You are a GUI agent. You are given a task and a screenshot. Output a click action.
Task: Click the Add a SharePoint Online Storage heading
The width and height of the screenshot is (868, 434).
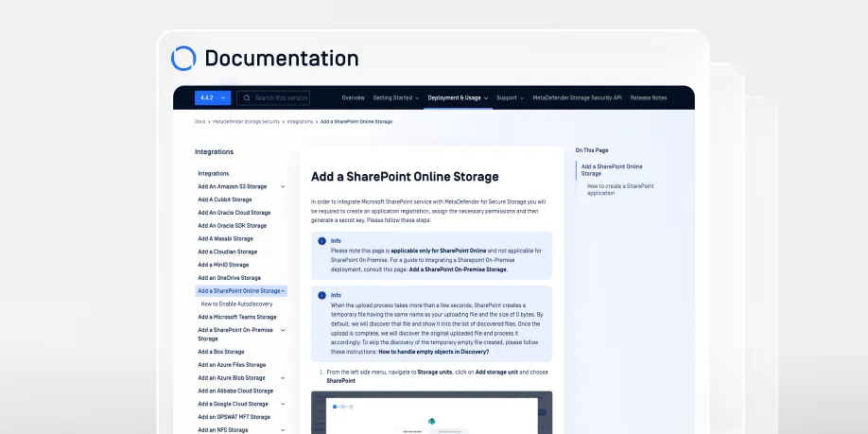click(405, 177)
